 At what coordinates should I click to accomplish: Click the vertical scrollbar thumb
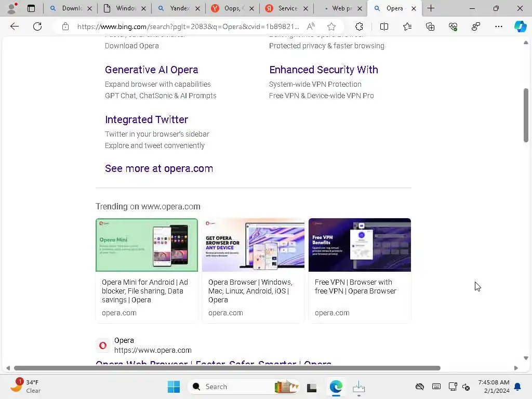tap(526, 115)
